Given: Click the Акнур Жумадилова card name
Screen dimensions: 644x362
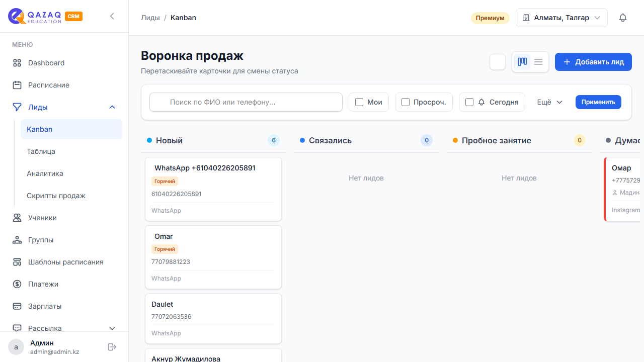Looking at the screenshot, I should click(186, 358).
